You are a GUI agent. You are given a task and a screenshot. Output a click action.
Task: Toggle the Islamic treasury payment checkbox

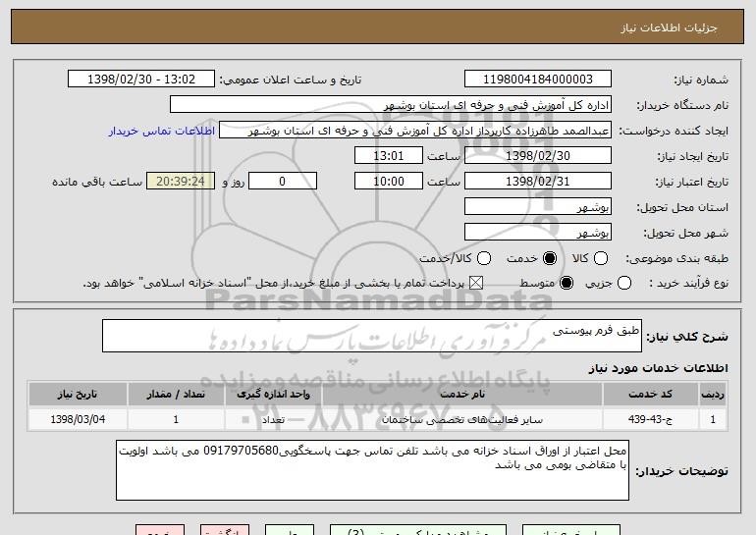(476, 283)
